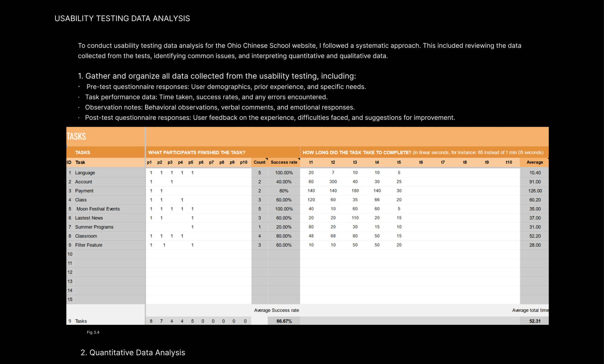Image resolution: width=604 pixels, height=364 pixels.
Task: Click Classroom success rate 80.00%
Action: 284,236
